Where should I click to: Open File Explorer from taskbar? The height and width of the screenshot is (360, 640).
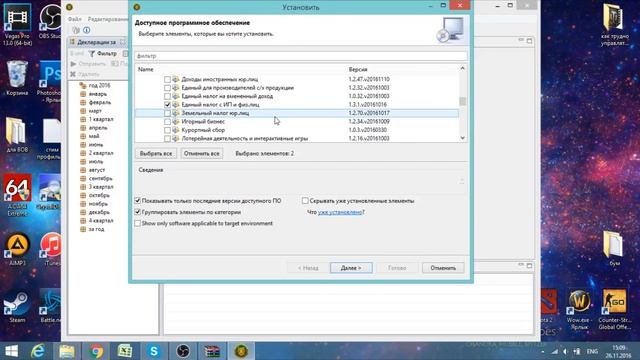pos(67,351)
